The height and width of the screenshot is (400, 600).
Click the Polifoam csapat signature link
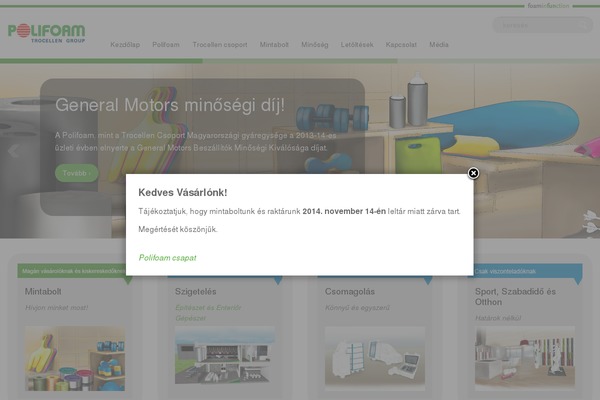click(x=167, y=258)
